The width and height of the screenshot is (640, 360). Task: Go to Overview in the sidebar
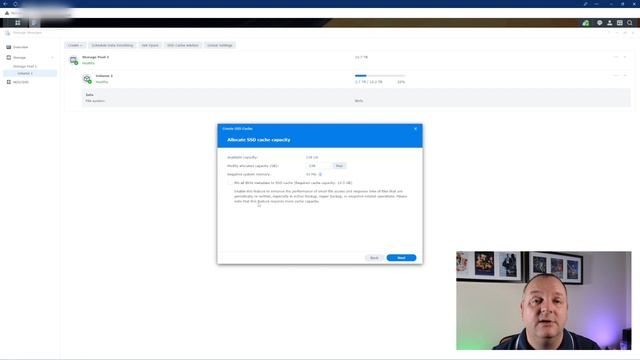20,47
